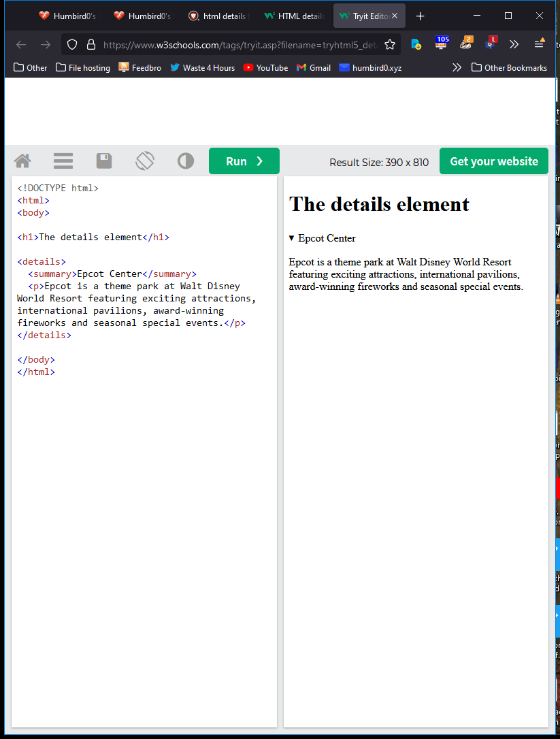Click the URL address bar

(238, 45)
